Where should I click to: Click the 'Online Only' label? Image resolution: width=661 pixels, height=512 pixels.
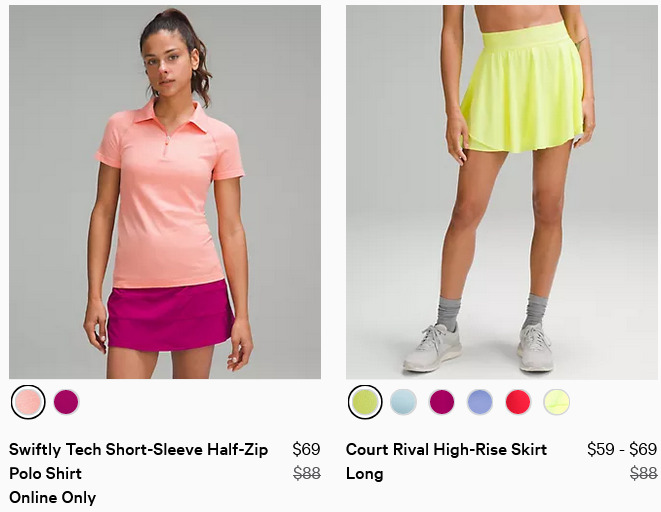click(53, 498)
